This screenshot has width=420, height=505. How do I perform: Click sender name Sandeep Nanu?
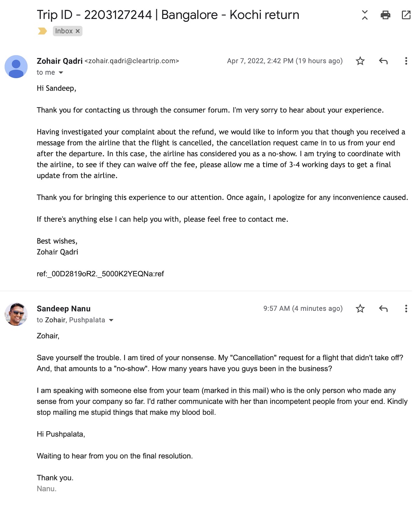coord(64,309)
